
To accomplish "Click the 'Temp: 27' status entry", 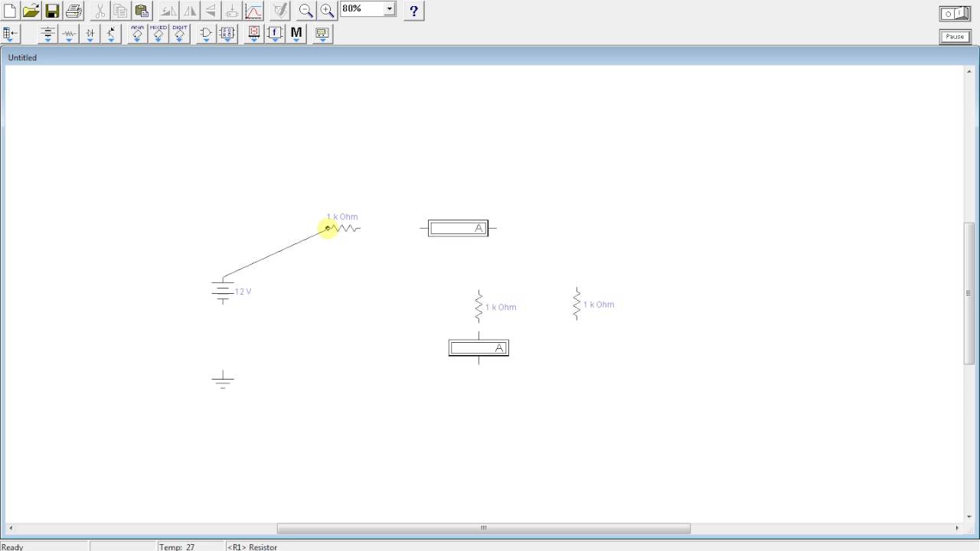I will [x=177, y=546].
